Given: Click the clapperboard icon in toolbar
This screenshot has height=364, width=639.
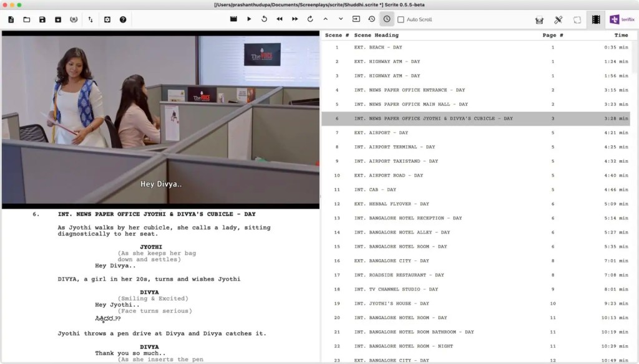Looking at the screenshot, I should click(233, 19).
